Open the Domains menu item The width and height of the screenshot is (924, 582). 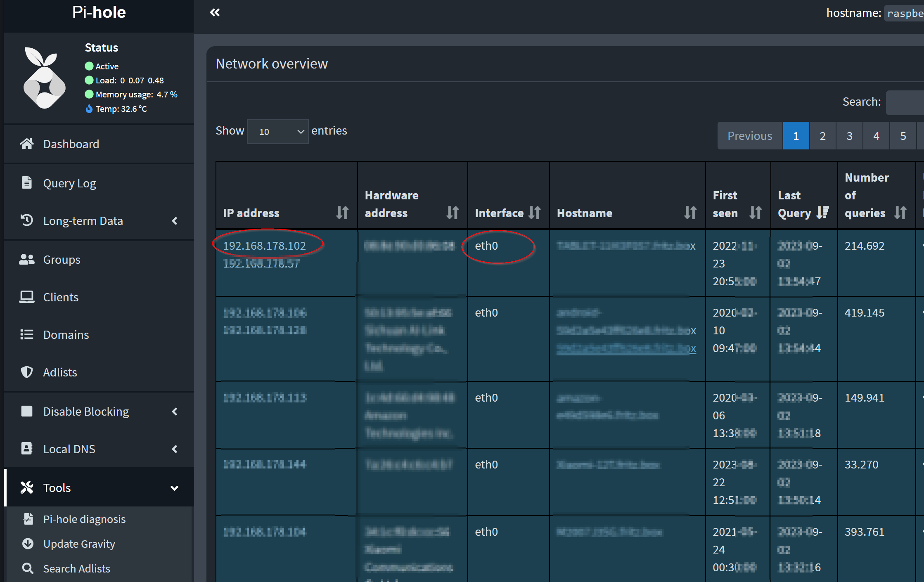[x=99, y=335]
